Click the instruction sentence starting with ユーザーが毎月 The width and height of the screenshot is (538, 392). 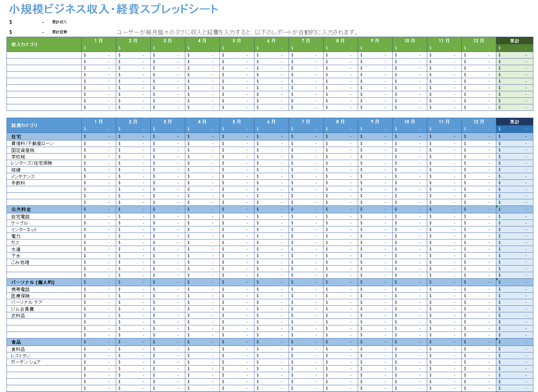pyautogui.click(x=238, y=32)
